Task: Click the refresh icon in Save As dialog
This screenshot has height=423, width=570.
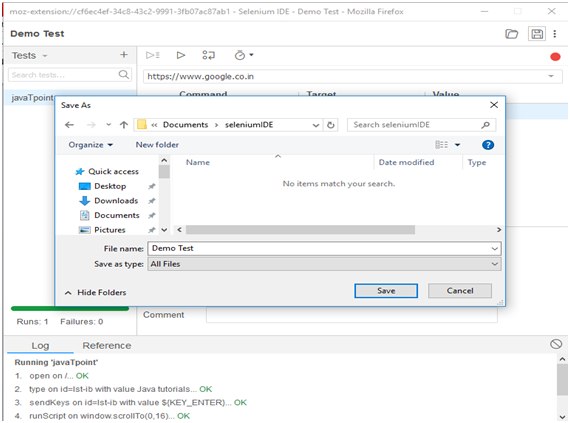Action: (330, 125)
